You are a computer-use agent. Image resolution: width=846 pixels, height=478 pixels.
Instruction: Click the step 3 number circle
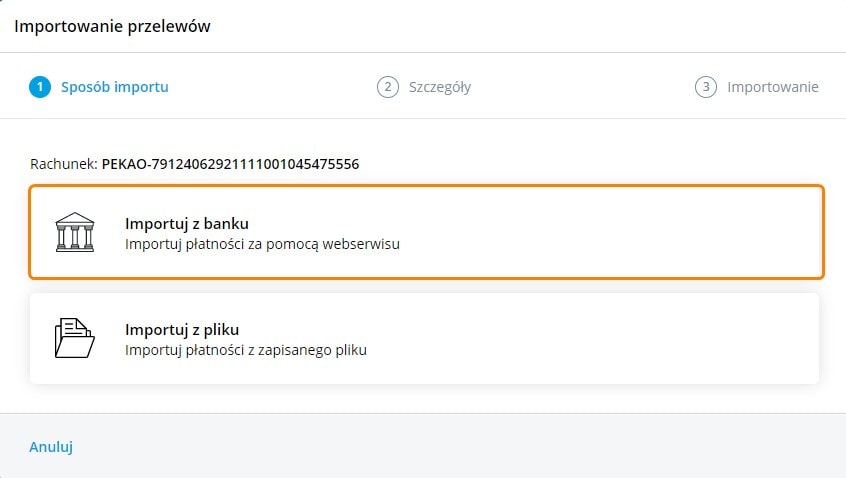(706, 87)
